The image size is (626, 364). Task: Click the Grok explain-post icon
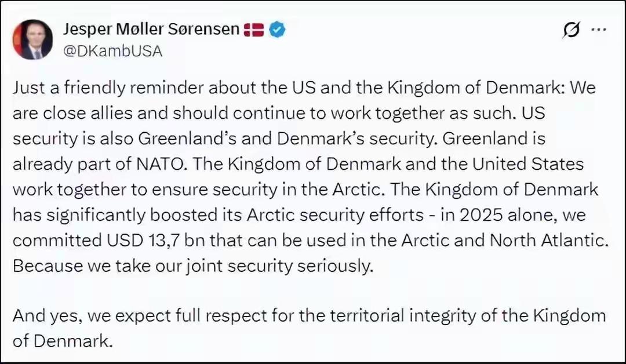coord(572,30)
